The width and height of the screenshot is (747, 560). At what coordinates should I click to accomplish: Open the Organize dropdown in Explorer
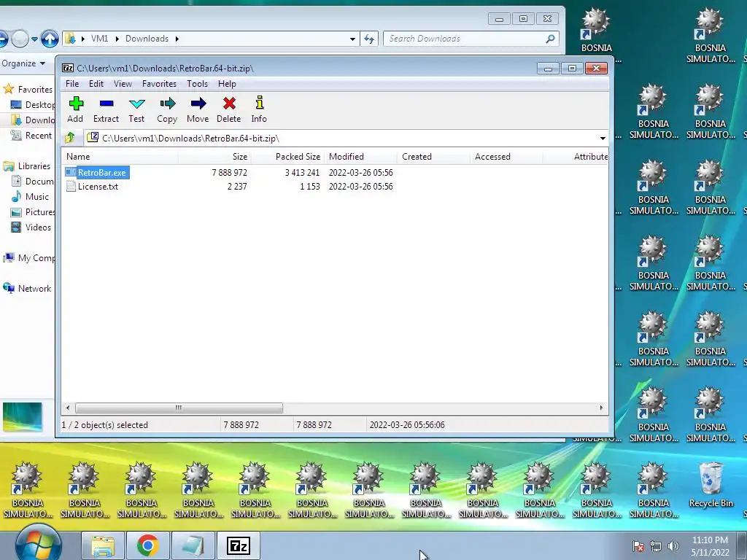pos(23,63)
